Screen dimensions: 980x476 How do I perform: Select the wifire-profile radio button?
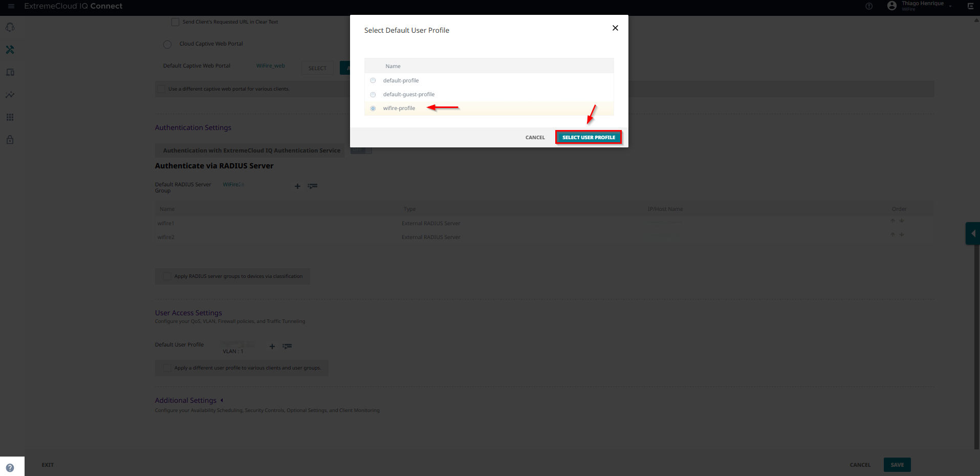[373, 108]
